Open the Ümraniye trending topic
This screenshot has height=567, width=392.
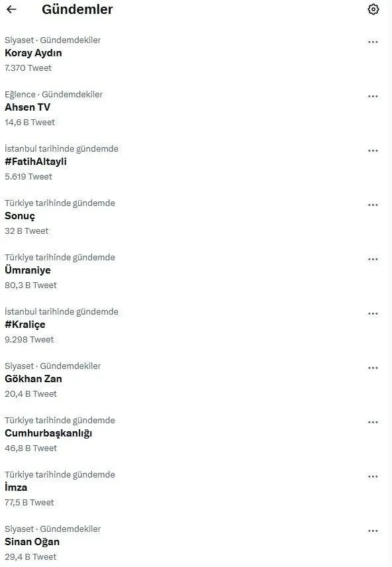28,270
